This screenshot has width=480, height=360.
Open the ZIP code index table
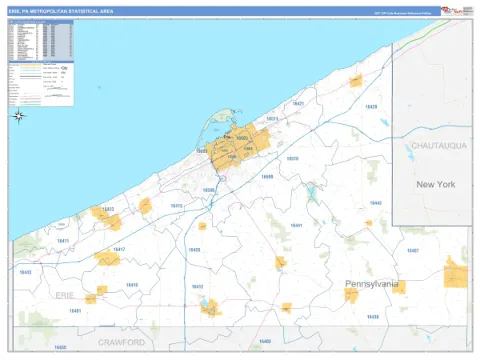coord(41,40)
